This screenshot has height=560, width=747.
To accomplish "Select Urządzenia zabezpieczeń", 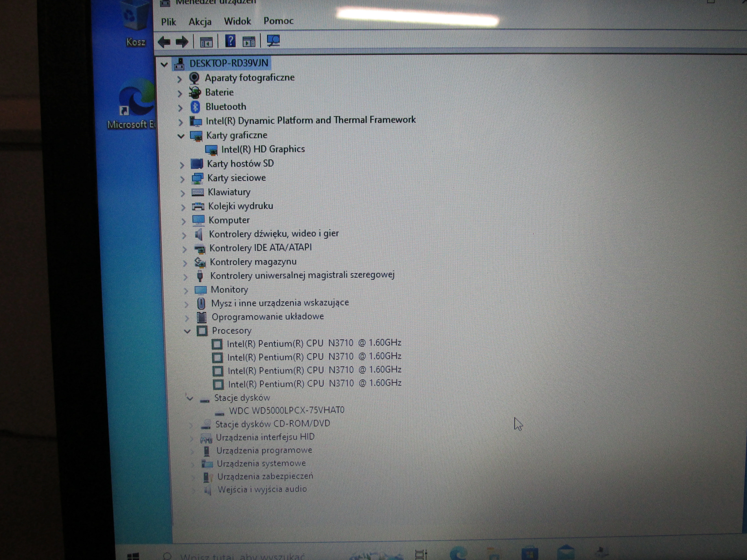I will pyautogui.click(x=265, y=476).
